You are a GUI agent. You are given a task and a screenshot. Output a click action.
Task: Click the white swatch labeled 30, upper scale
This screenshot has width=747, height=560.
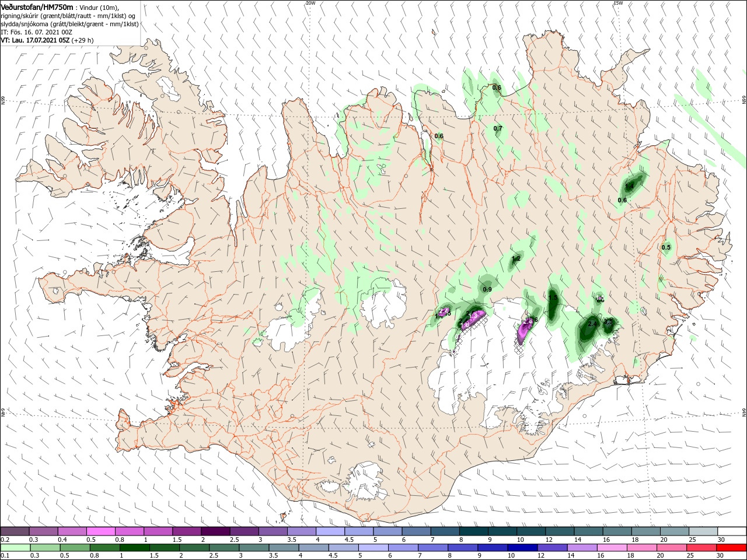tap(732, 531)
